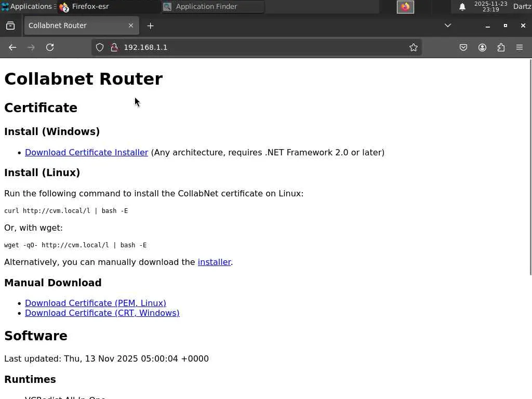532x399 pixels.
Task: Click the panel clock showing 23:19
Action: (490, 6)
